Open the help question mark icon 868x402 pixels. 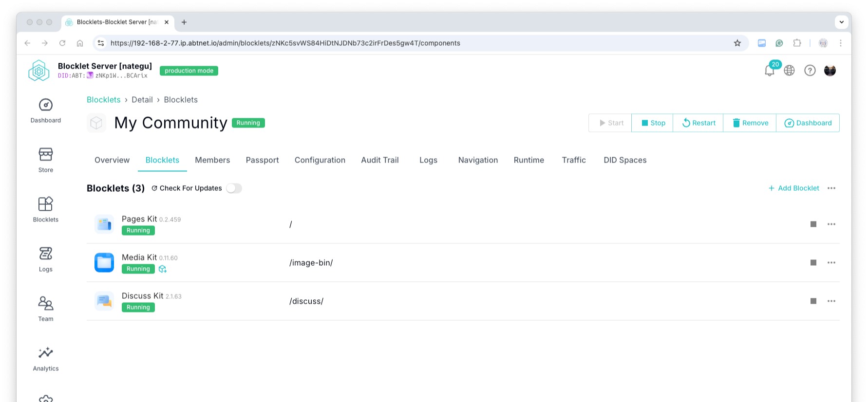[x=810, y=71]
